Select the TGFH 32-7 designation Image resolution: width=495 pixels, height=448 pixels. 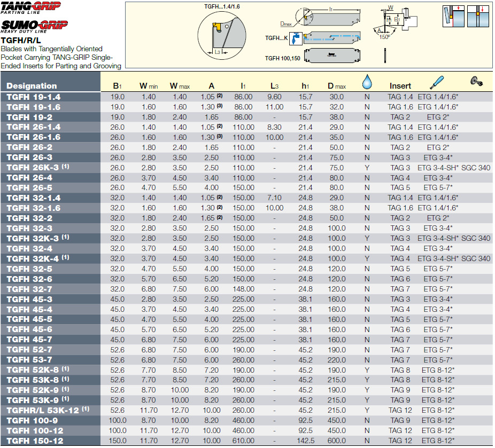click(x=29, y=289)
